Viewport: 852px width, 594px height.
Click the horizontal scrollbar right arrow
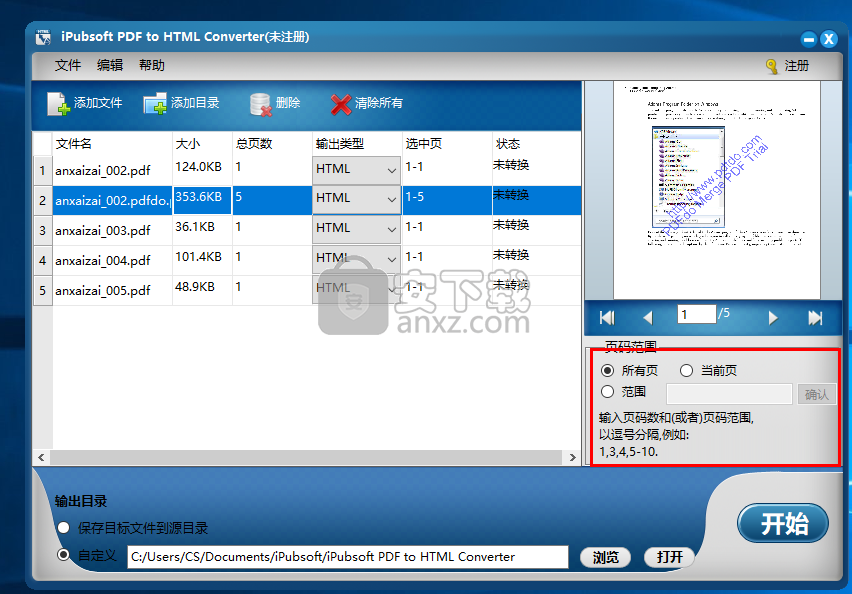tap(572, 458)
